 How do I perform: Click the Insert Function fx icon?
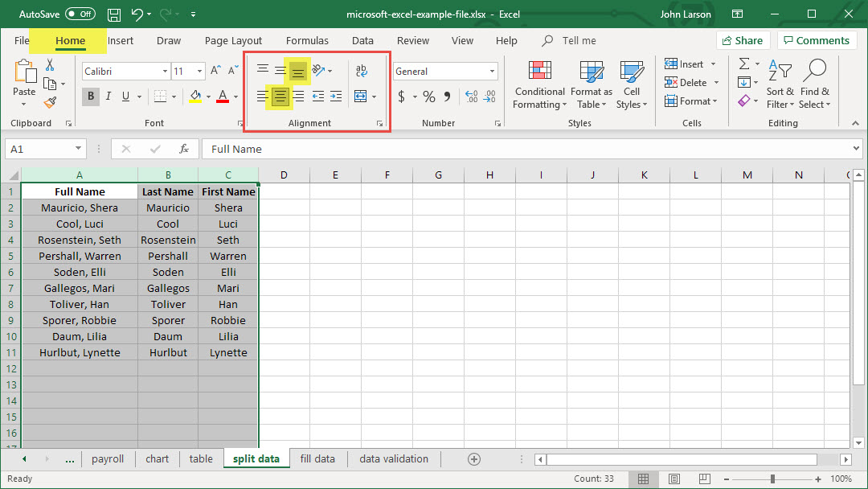click(184, 149)
